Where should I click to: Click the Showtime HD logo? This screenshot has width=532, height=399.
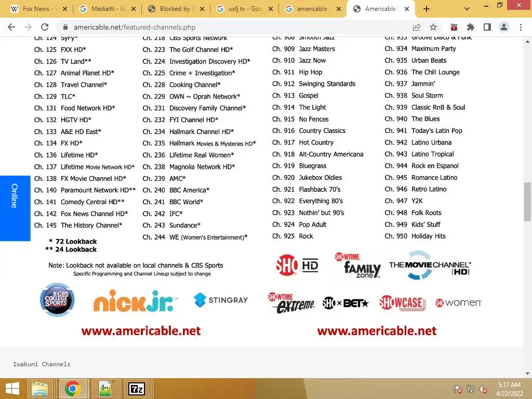(x=297, y=265)
